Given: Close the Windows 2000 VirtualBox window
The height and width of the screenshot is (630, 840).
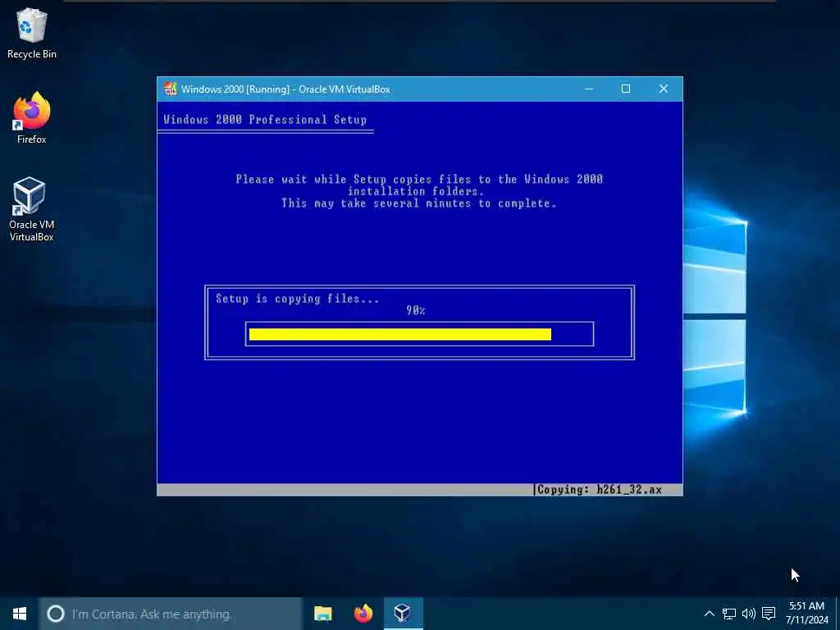Looking at the screenshot, I should click(663, 89).
